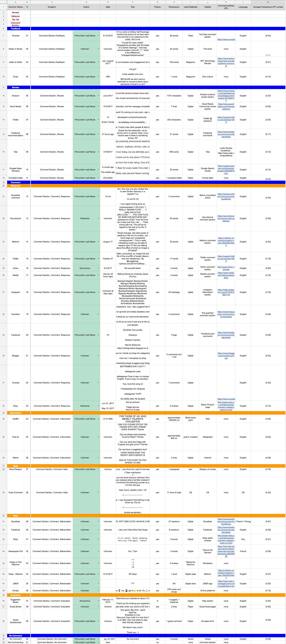Select the red 'Op- Ed' cell
Image resolution: width=286 pixels, height=644 pixels.
pyautogui.click(x=15, y=19)
